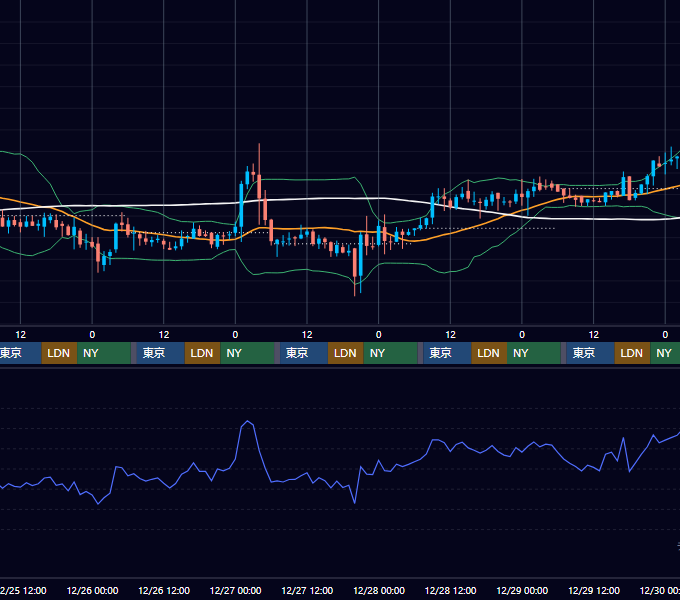Click the 12/26 12:00 date label
The width and height of the screenshot is (680, 600).
tap(164, 590)
